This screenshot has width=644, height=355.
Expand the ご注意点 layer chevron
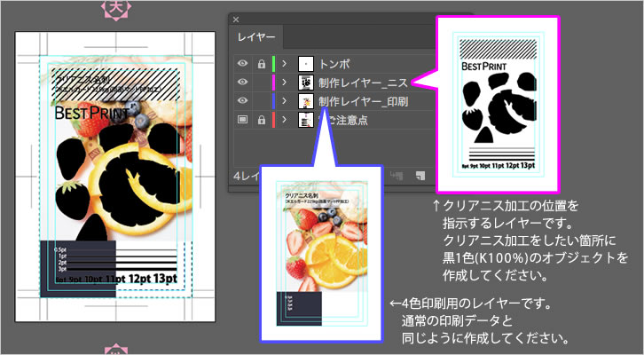coord(284,120)
